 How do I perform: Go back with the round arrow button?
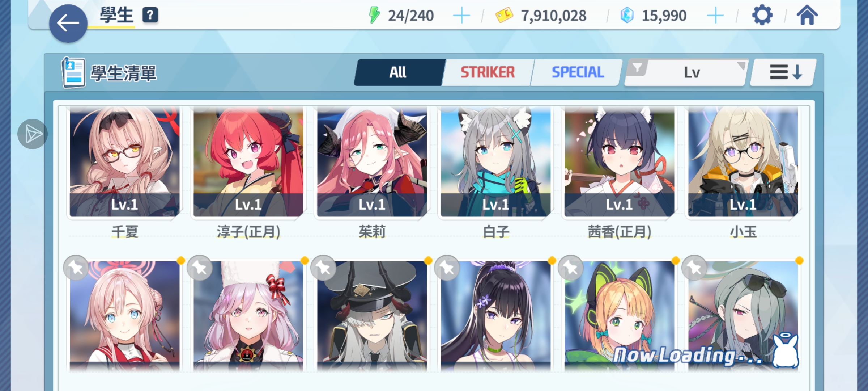(68, 24)
